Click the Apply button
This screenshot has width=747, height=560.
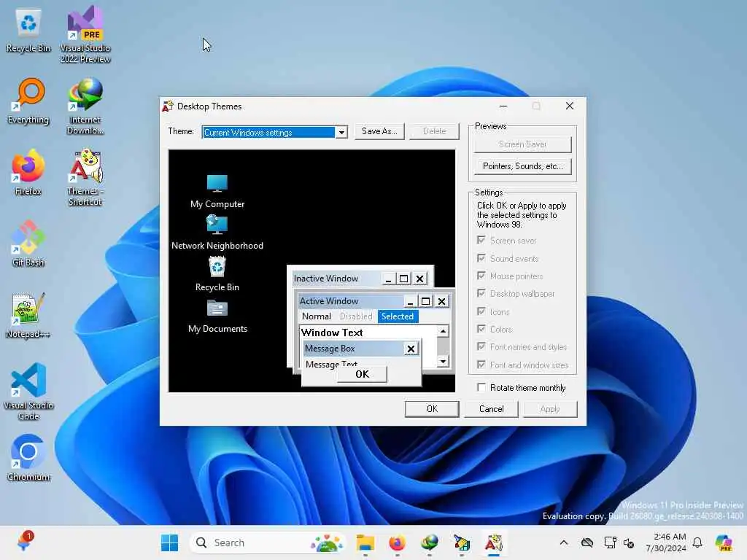point(550,409)
